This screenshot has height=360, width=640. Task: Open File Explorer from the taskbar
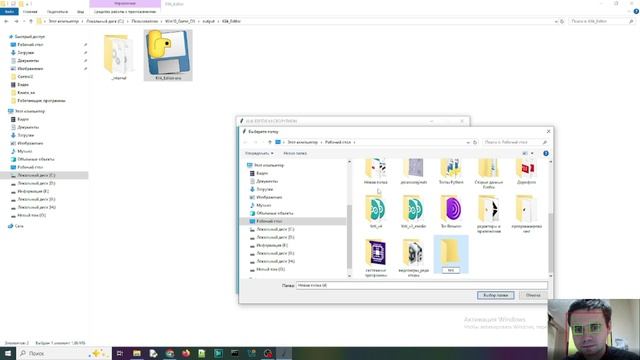(137, 353)
